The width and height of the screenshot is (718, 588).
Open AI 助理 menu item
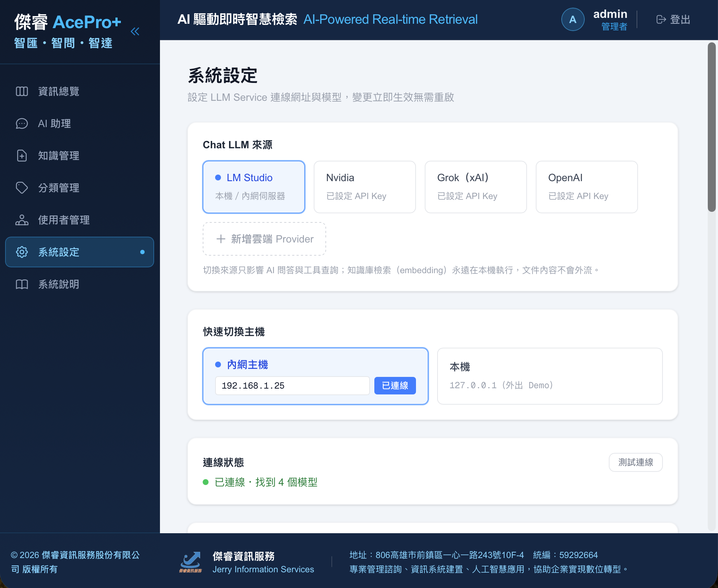[80, 123]
